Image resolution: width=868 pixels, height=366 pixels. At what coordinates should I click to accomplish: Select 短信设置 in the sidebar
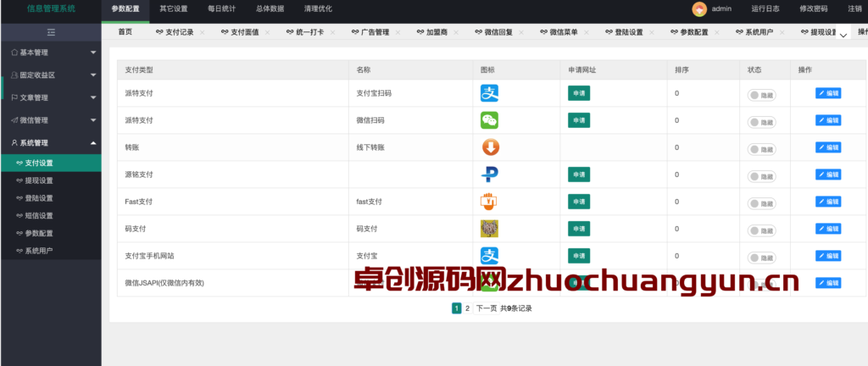[x=51, y=216]
